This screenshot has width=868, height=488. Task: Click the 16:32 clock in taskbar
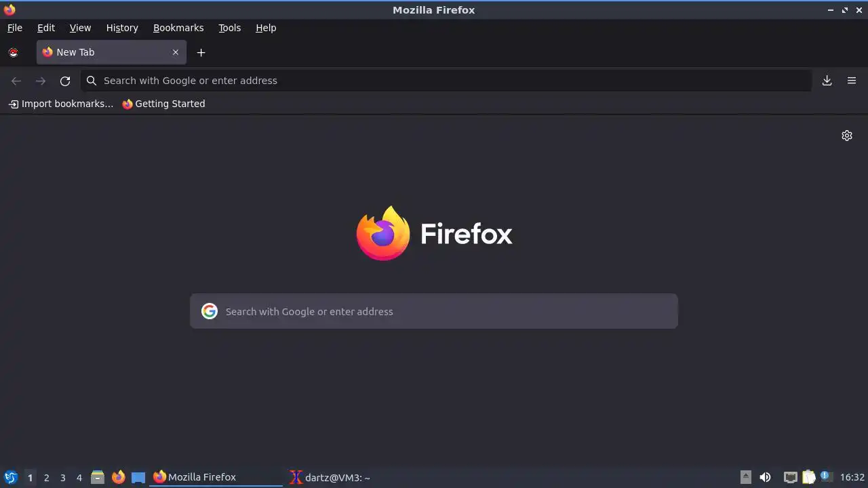[x=852, y=477]
